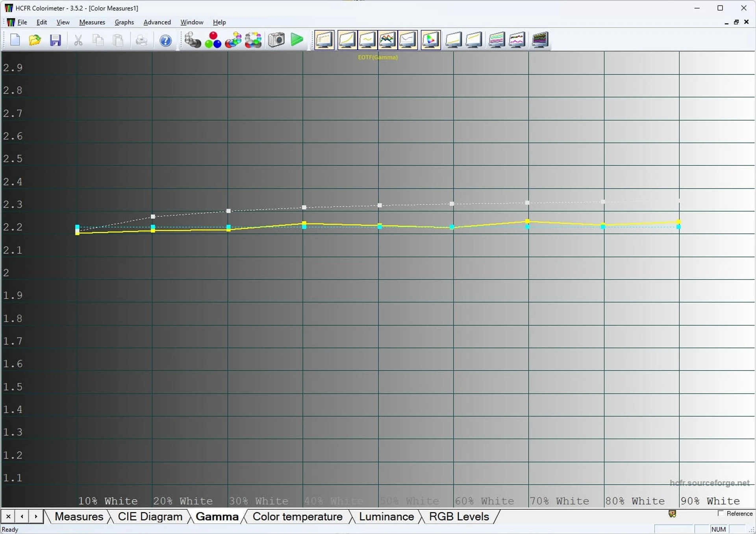This screenshot has height=534, width=756.
Task: Click the camera icon in the toolbar
Action: (276, 40)
